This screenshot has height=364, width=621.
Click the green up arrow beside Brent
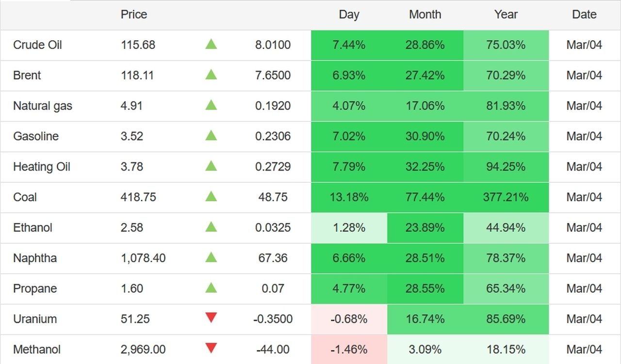tap(211, 75)
